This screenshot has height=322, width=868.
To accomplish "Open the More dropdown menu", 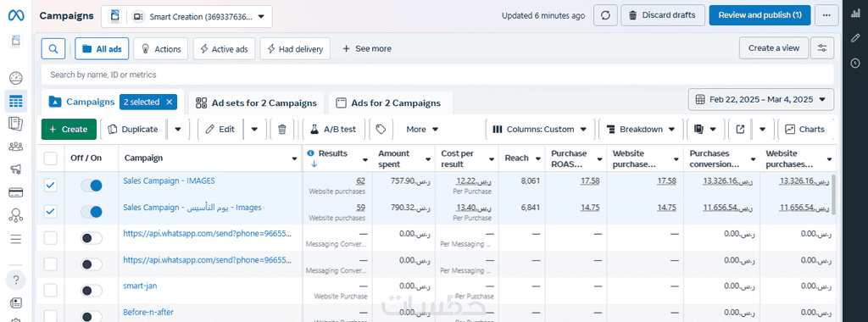I will pos(422,129).
